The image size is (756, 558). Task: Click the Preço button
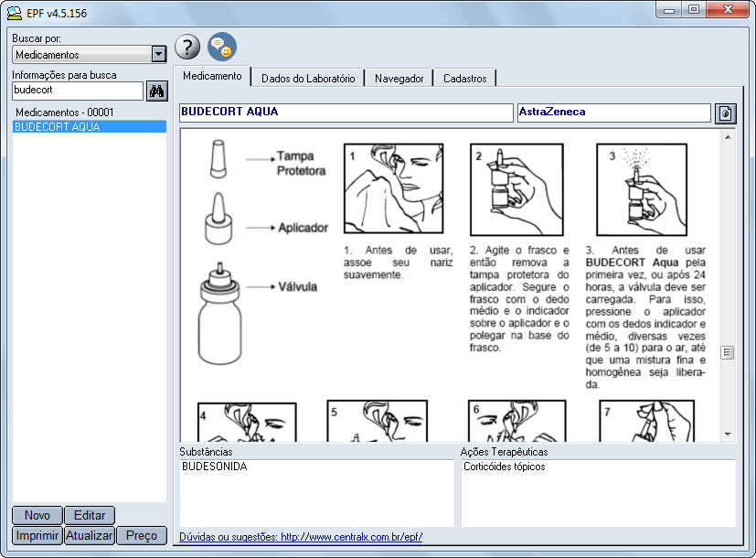pyautogui.click(x=142, y=535)
